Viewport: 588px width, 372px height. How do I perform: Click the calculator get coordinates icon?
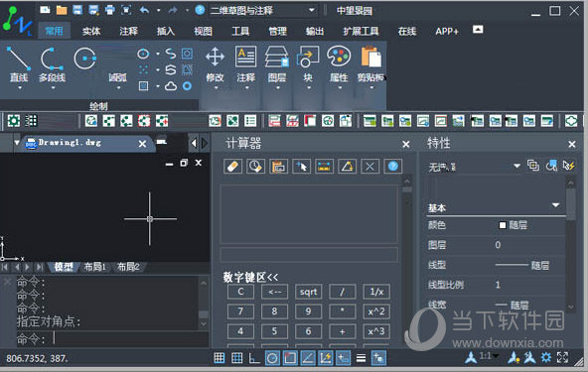(x=302, y=166)
